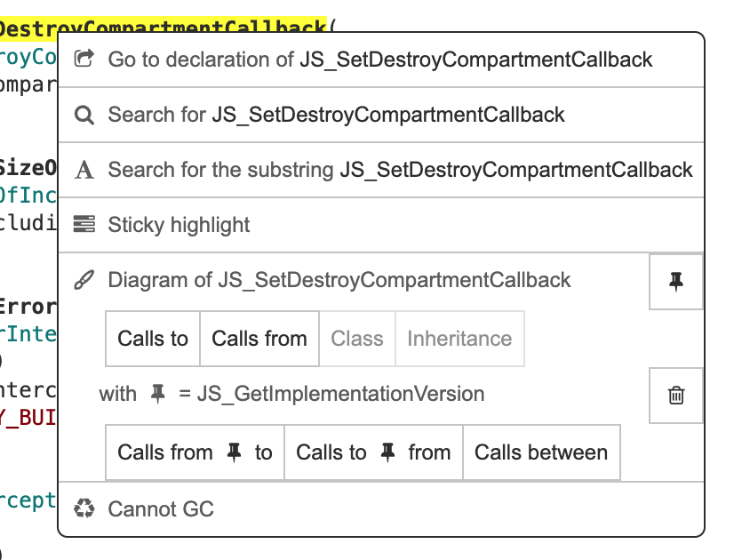Click the pin icon next to Diagram
The image size is (734, 560).
pyautogui.click(x=675, y=281)
